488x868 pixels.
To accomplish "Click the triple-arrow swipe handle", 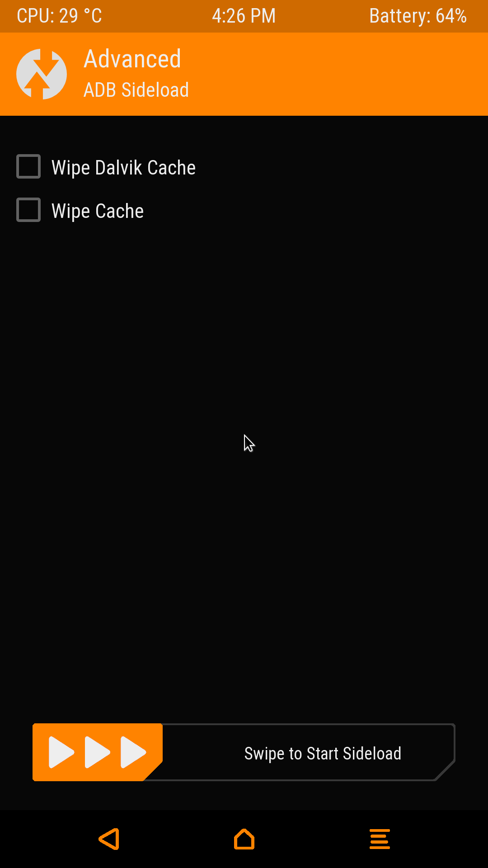I will point(98,752).
